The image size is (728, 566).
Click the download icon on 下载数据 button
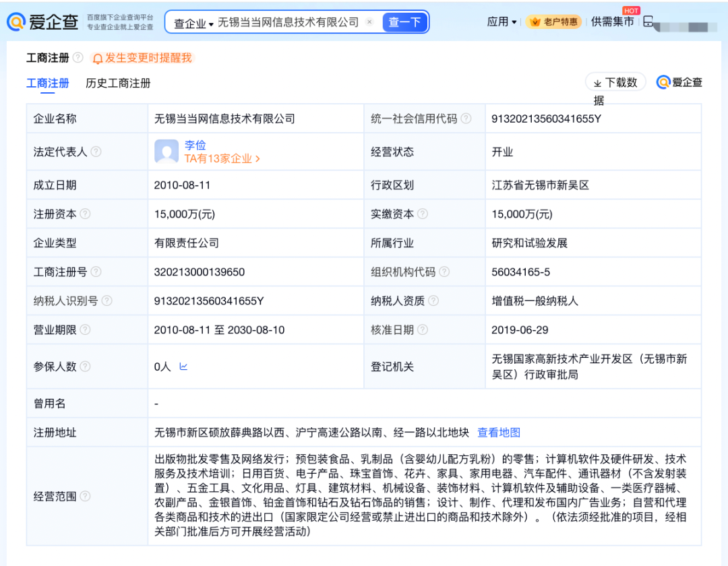click(x=596, y=81)
